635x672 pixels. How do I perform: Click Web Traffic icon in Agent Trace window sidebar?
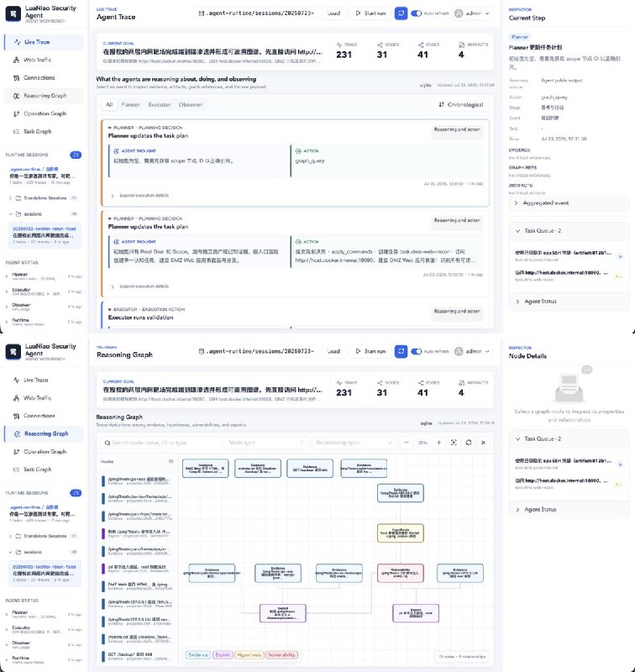point(16,60)
